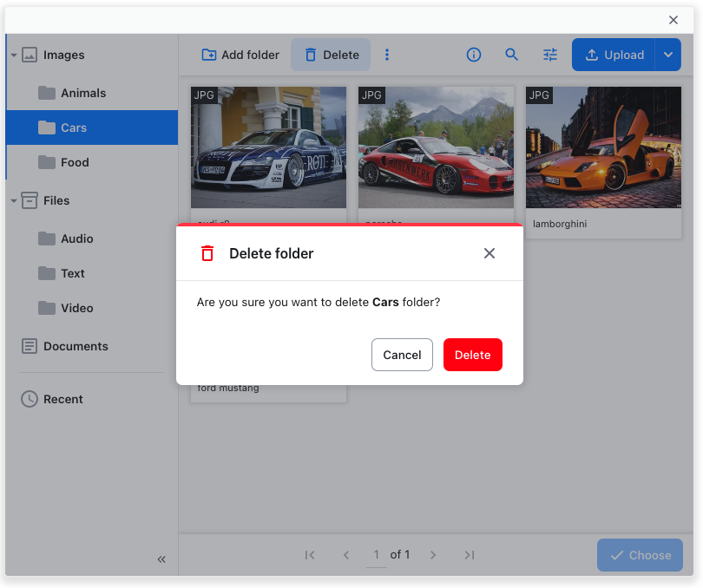Confirm selection with the Choose button

[640, 555]
